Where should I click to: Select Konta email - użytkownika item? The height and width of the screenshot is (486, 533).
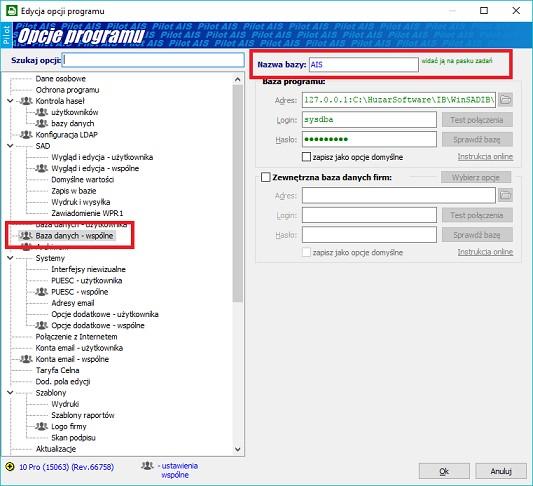tap(79, 348)
